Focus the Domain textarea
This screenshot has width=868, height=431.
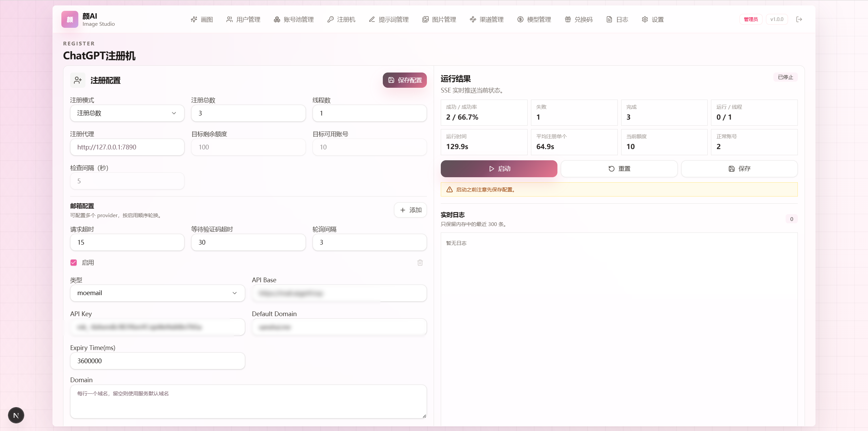tap(249, 402)
